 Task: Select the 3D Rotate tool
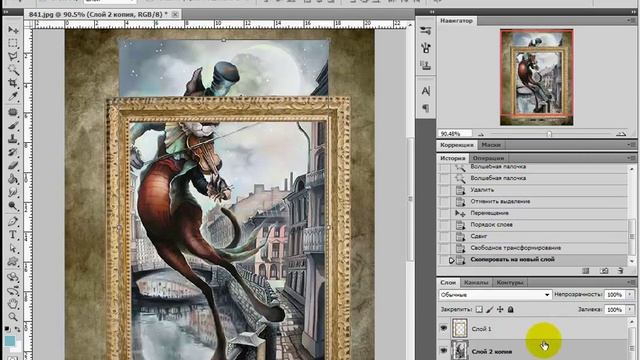click(13, 277)
